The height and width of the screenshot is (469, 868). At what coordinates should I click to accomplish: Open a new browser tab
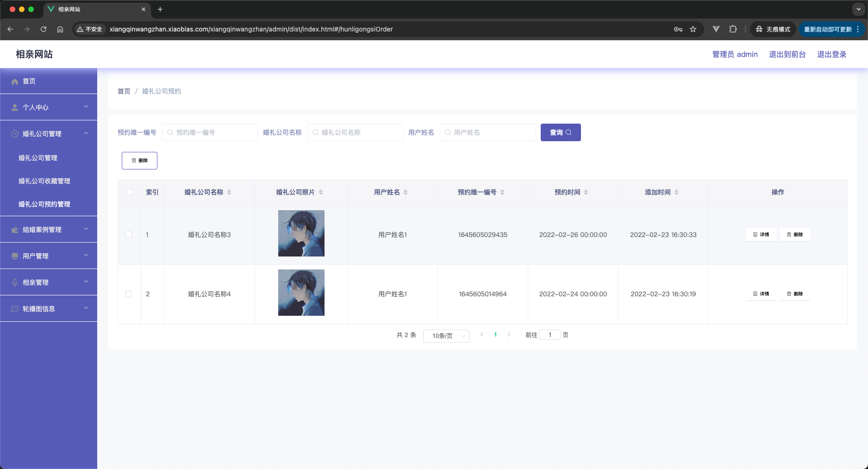click(x=160, y=9)
